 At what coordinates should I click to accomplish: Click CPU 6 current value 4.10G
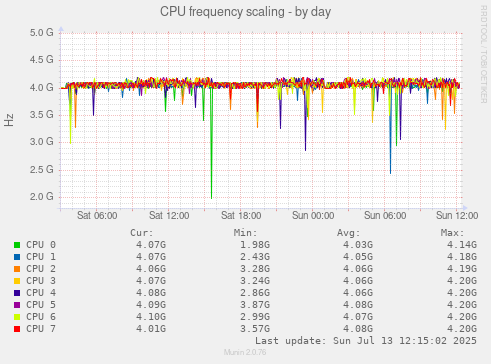coord(151,317)
